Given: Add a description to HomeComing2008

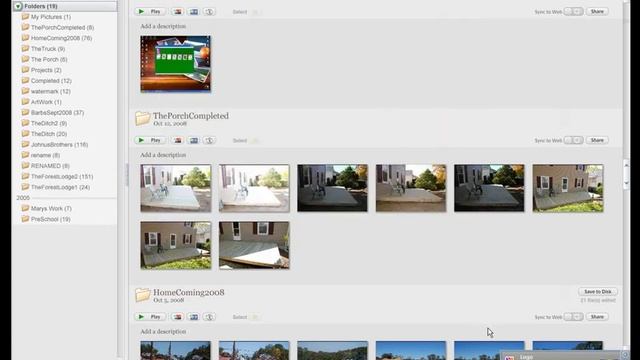Looking at the screenshot, I should pos(163,331).
